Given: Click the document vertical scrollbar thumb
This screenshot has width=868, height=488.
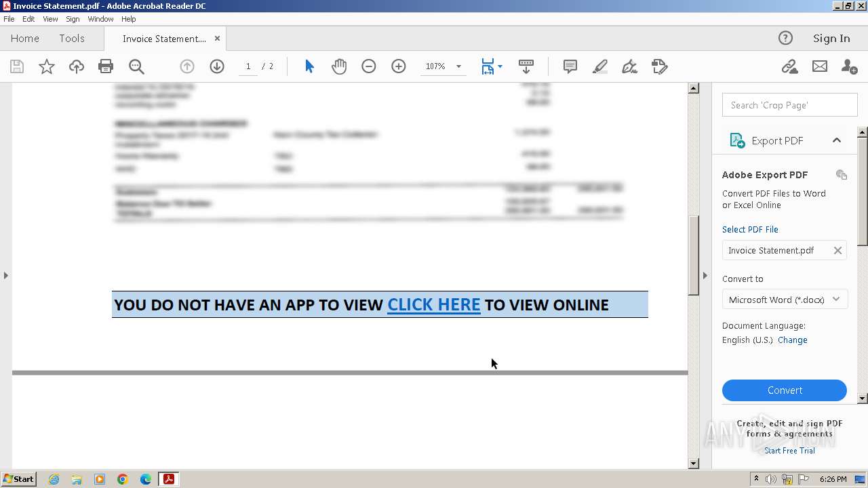Looking at the screenshot, I should point(694,255).
